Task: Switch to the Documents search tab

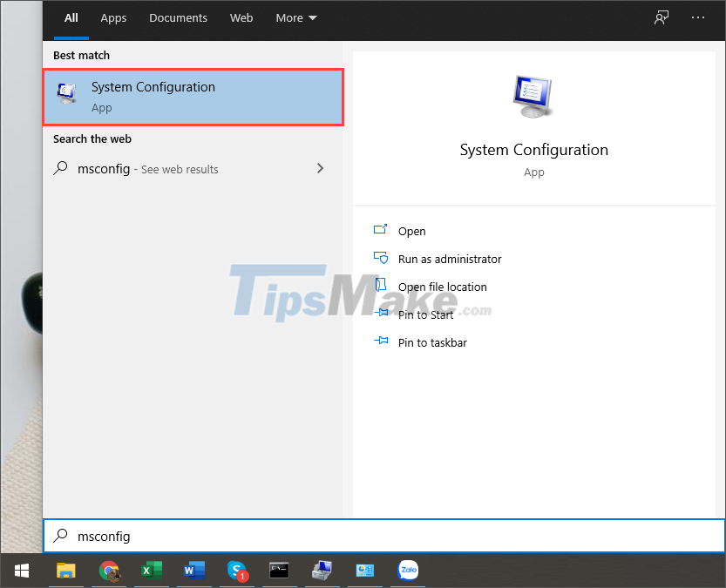Action: 178,17
